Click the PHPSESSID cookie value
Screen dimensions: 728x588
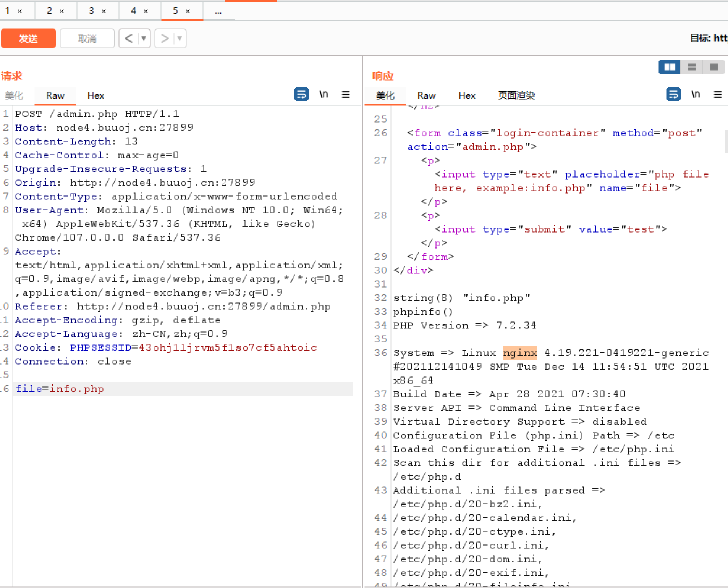click(228, 347)
